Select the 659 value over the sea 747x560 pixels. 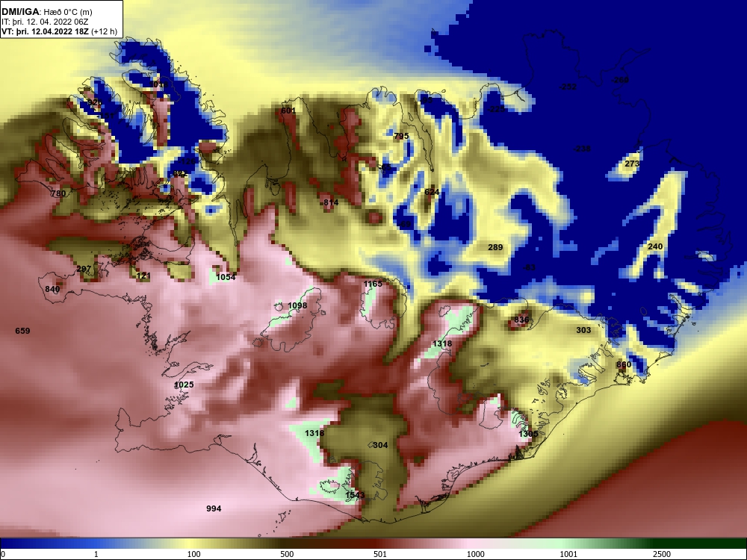pyautogui.click(x=22, y=331)
